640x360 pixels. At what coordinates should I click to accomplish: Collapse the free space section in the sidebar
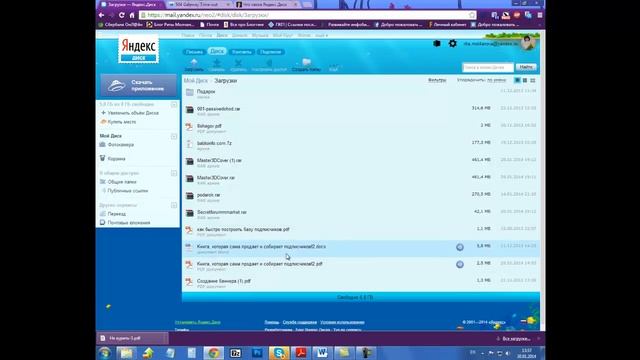point(174,104)
